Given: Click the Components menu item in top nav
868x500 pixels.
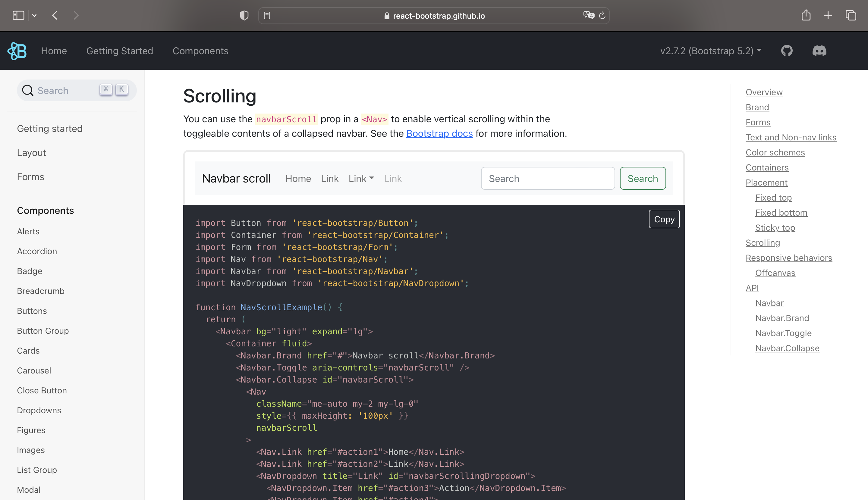Looking at the screenshot, I should (200, 50).
